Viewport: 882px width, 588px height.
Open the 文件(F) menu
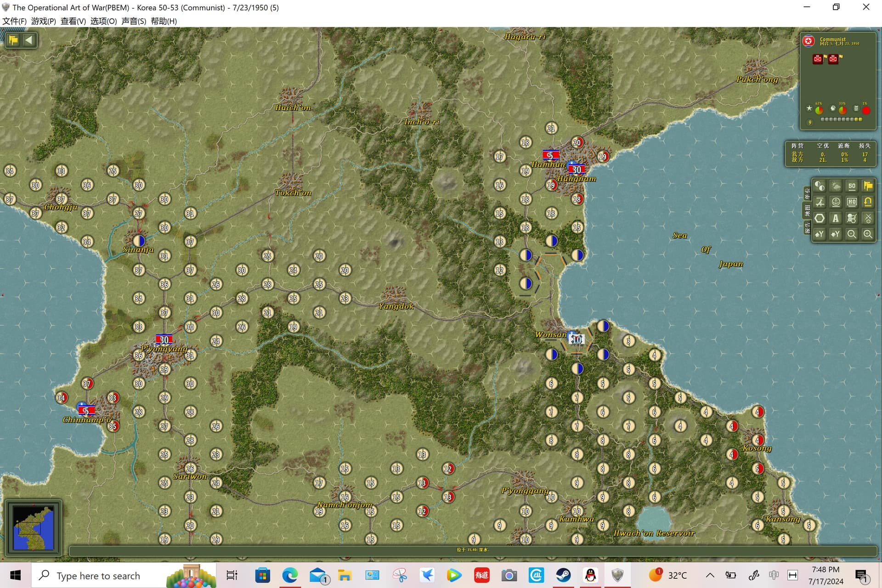tap(14, 21)
